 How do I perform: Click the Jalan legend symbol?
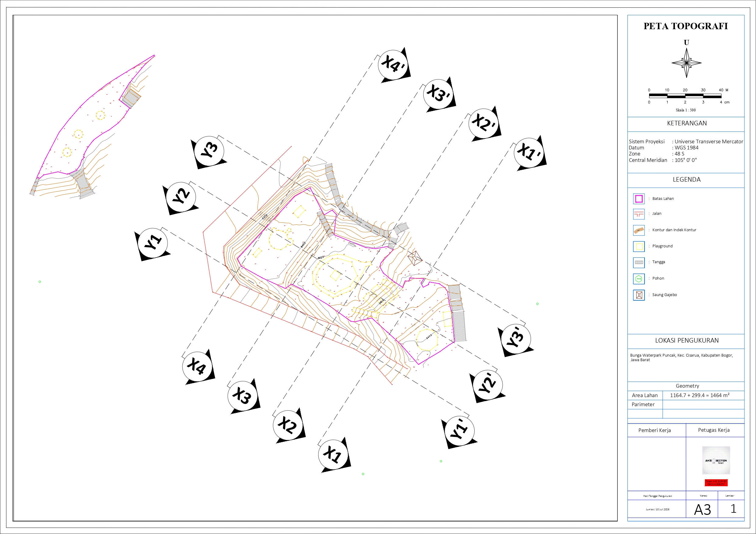pos(639,214)
